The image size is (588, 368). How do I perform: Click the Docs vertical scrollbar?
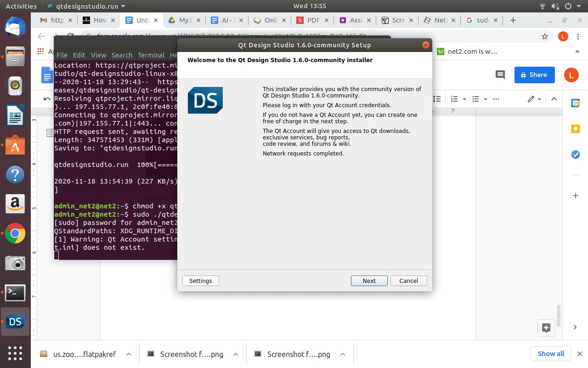point(559,316)
